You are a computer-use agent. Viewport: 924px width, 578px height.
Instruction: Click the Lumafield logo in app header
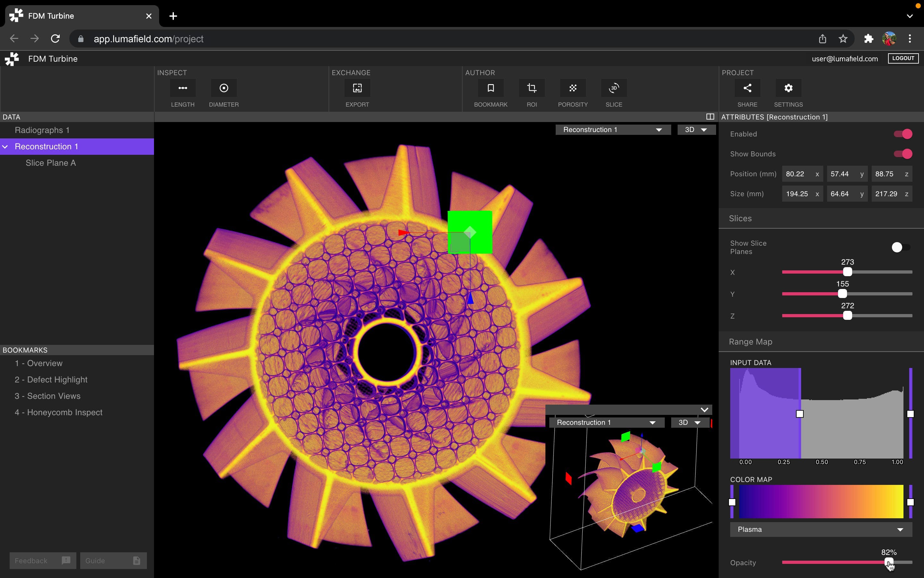pyautogui.click(x=12, y=59)
